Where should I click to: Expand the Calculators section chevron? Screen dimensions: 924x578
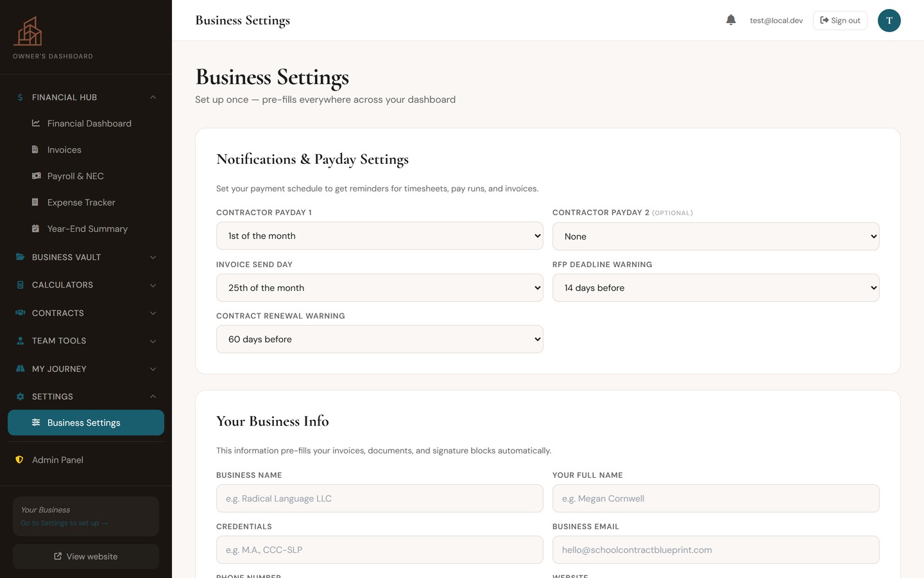point(153,285)
